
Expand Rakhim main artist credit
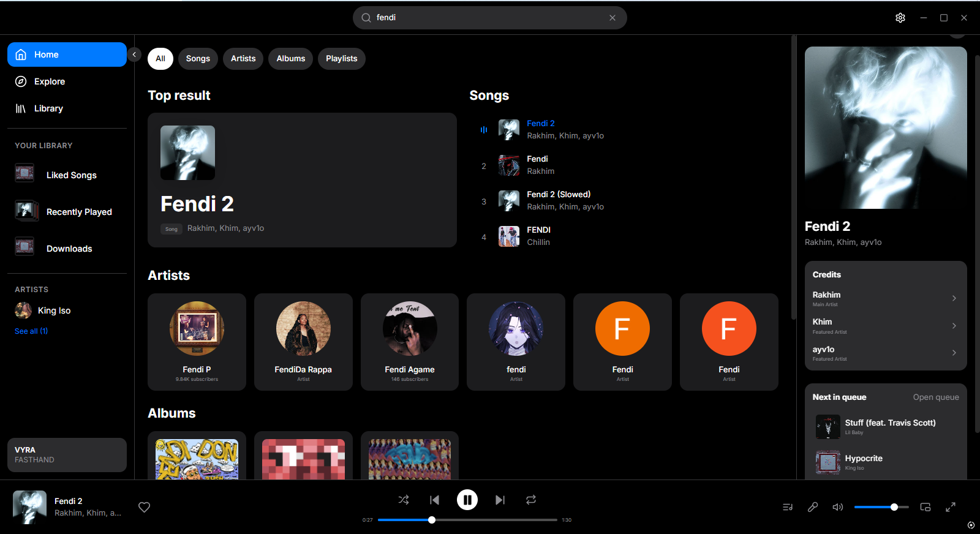click(954, 298)
